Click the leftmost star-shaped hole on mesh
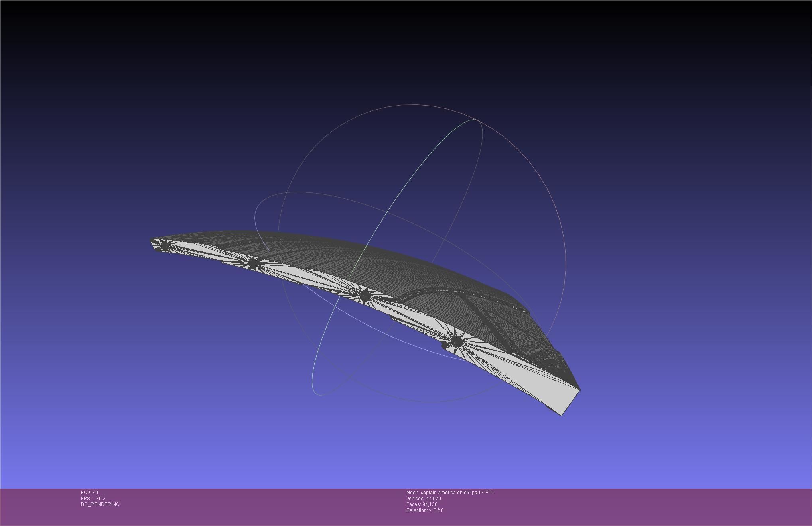 point(165,246)
